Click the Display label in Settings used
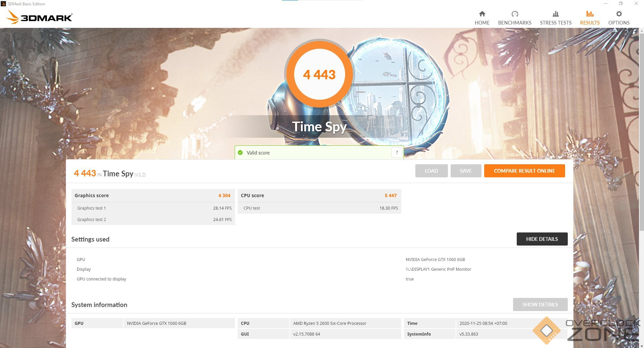This screenshot has height=348, width=644. click(x=84, y=269)
